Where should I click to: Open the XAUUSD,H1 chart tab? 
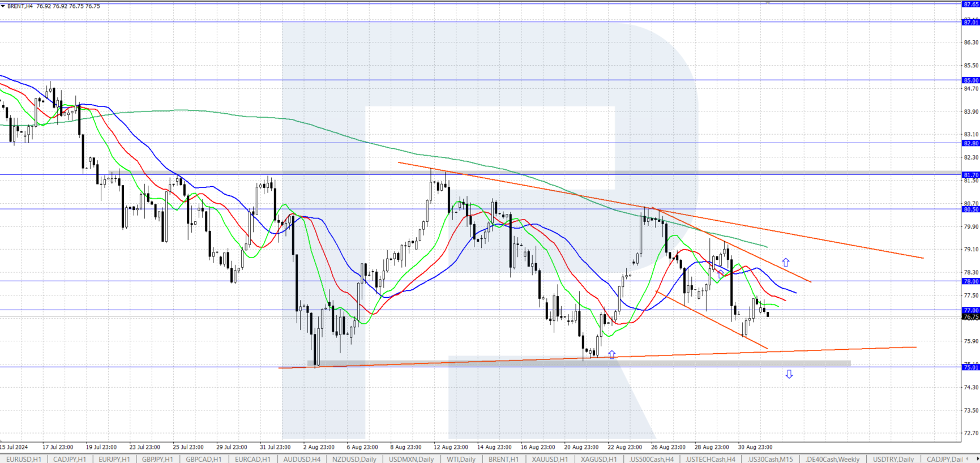click(x=550, y=459)
